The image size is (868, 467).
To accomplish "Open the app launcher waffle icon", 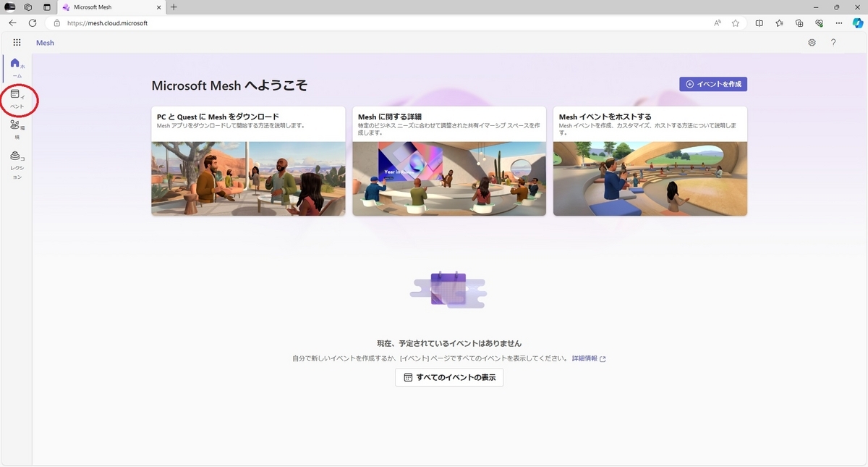I will [x=17, y=43].
